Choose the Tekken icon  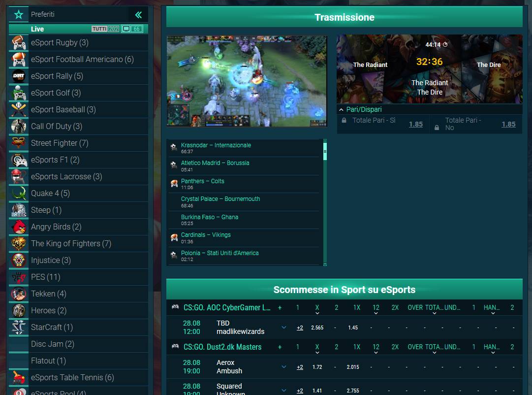pyautogui.click(x=19, y=294)
